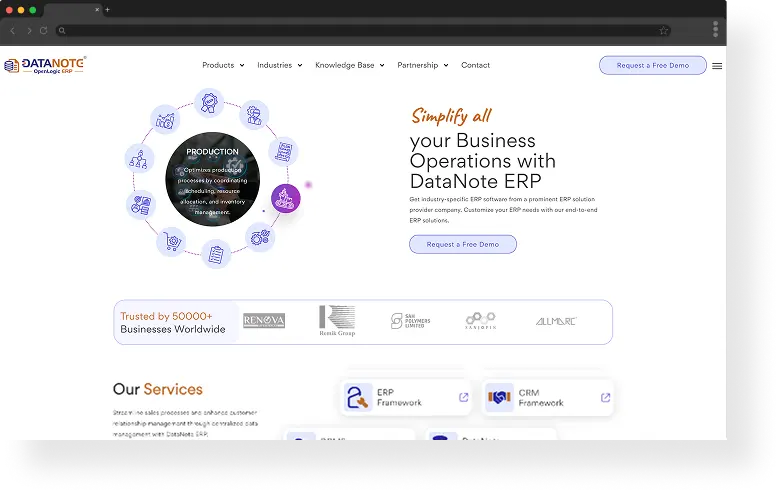Open the ERP Framework service card
The width and height of the screenshot is (782, 495).
pos(406,397)
